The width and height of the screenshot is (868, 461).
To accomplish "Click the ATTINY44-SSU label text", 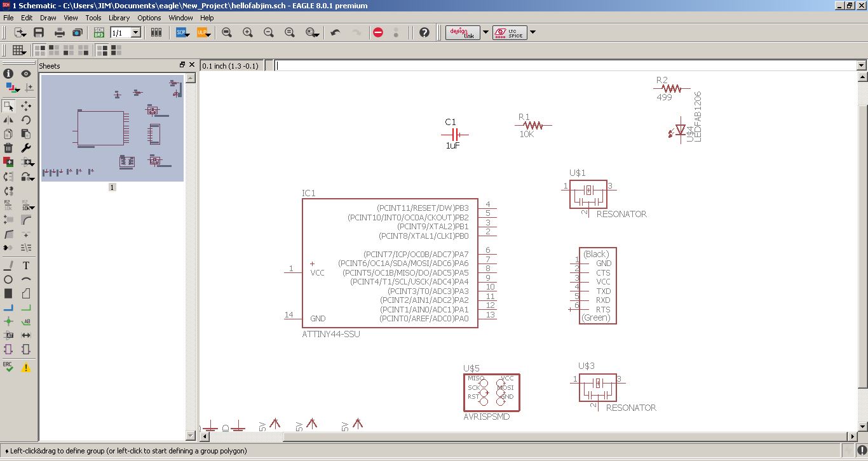I will click(331, 334).
